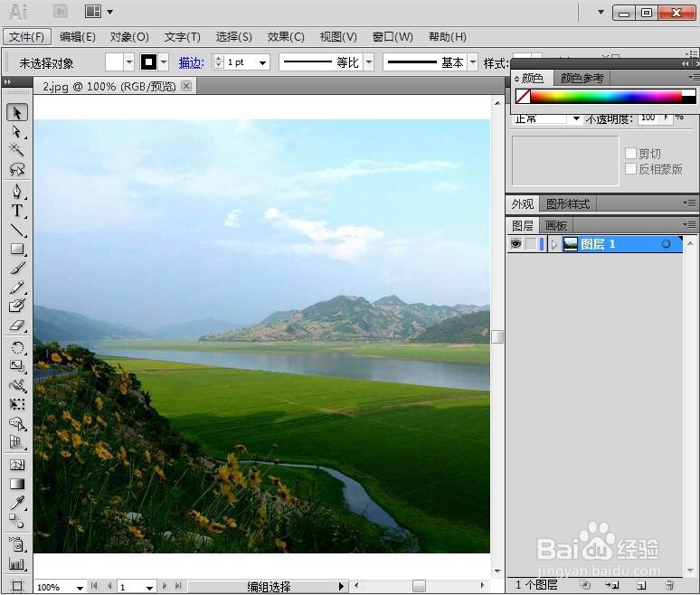This screenshot has height=595, width=700.
Task: Open 等比 width profile dropdown
Action: pyautogui.click(x=369, y=62)
